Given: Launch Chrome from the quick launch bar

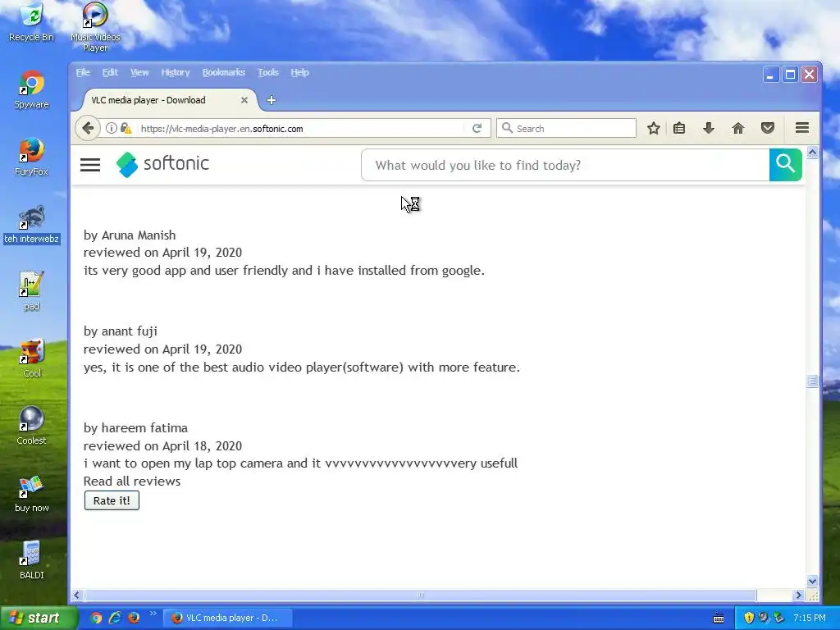Looking at the screenshot, I should [x=97, y=618].
